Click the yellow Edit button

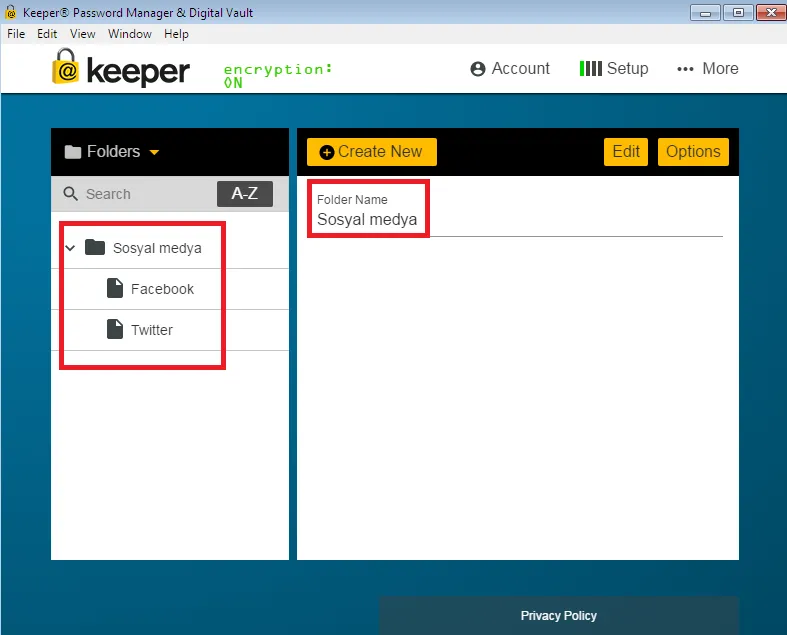click(626, 152)
